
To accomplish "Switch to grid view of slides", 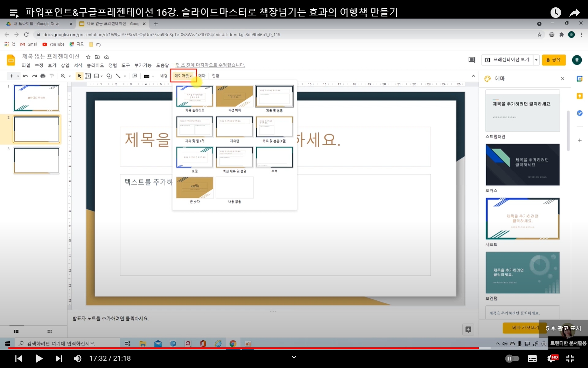I will click(x=49, y=332).
